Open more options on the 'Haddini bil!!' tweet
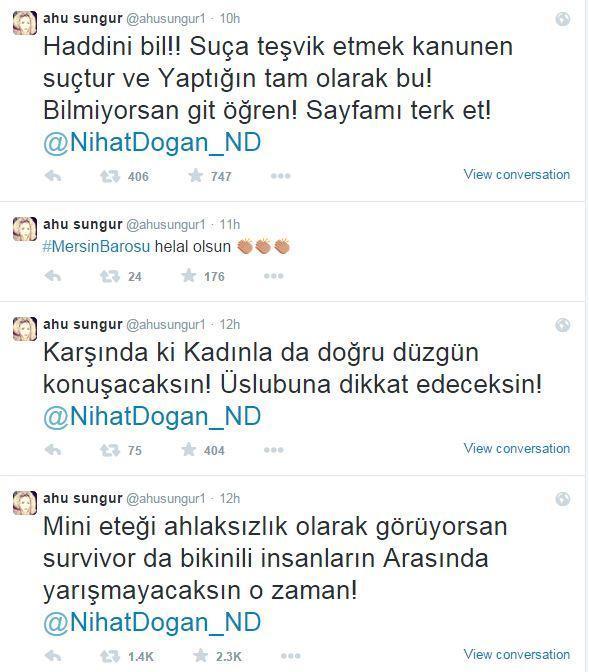 [281, 176]
